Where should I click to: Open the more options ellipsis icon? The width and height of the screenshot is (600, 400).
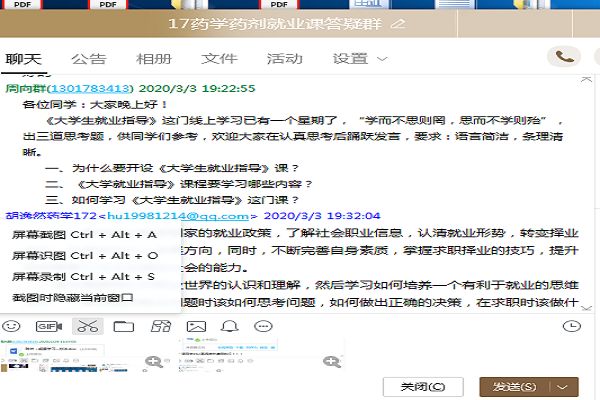point(263,326)
